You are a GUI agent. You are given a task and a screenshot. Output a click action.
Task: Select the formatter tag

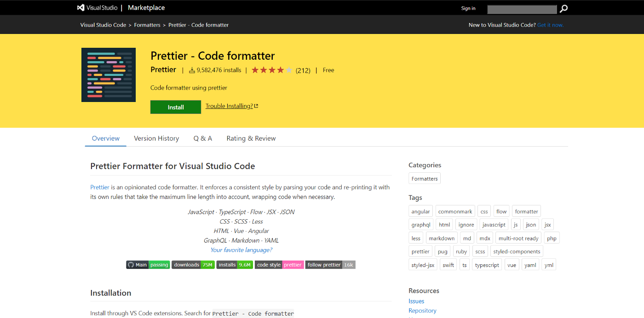click(x=526, y=211)
